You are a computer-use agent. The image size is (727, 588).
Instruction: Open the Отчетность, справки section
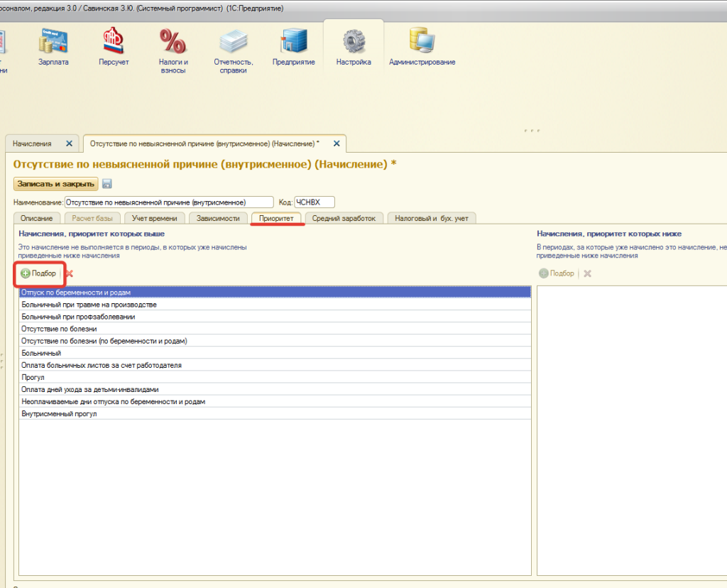[x=233, y=51]
